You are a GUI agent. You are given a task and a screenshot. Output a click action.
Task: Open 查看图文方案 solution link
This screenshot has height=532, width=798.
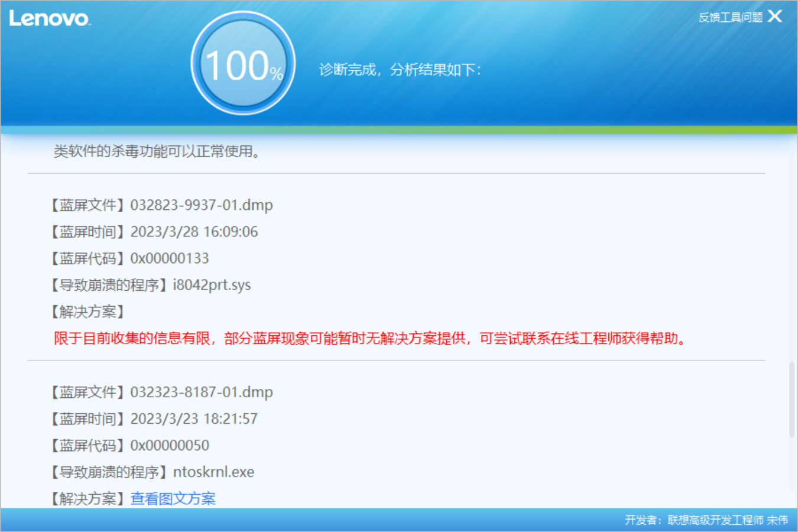173,498
